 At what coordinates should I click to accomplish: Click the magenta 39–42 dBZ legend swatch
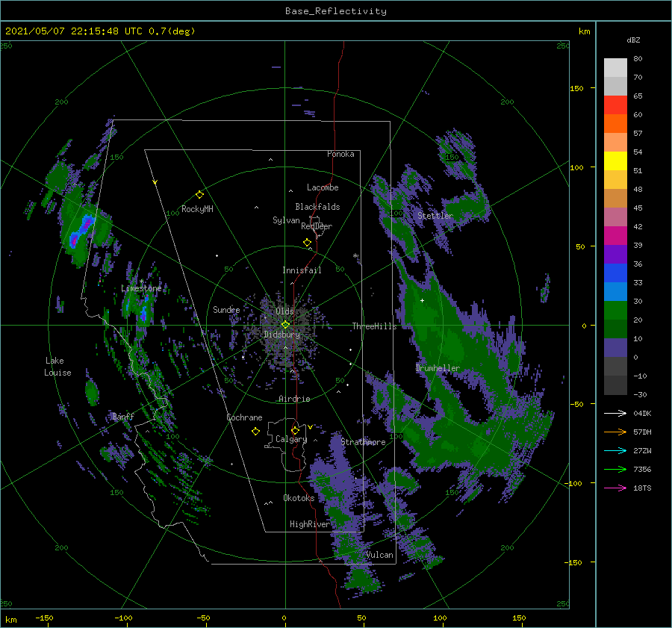(x=615, y=236)
